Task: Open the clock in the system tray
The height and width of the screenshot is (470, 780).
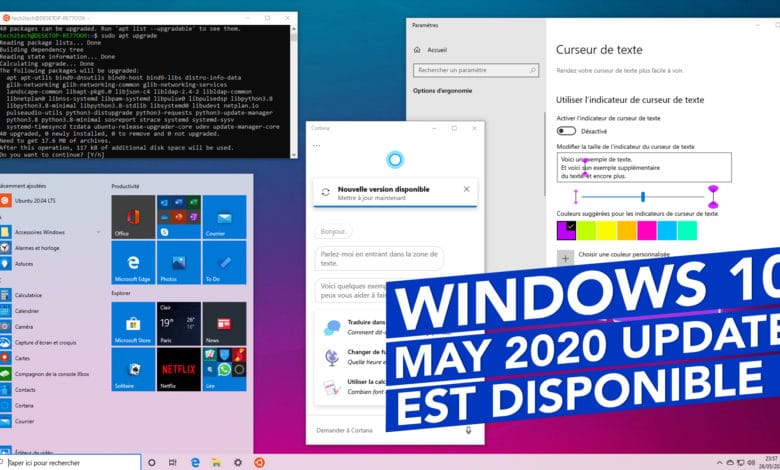Action: point(770,463)
